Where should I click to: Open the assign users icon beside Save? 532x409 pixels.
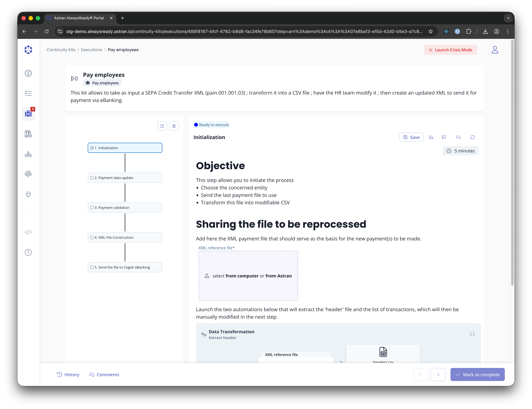[431, 137]
